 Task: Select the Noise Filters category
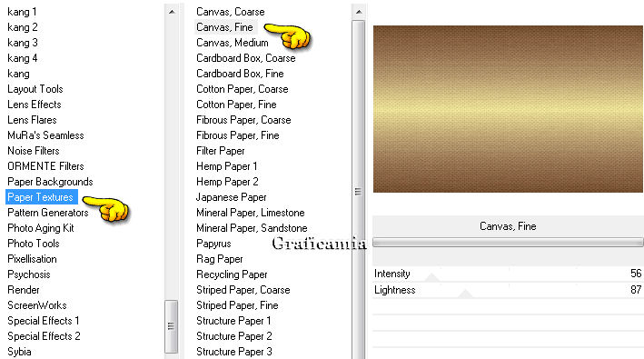coord(34,151)
